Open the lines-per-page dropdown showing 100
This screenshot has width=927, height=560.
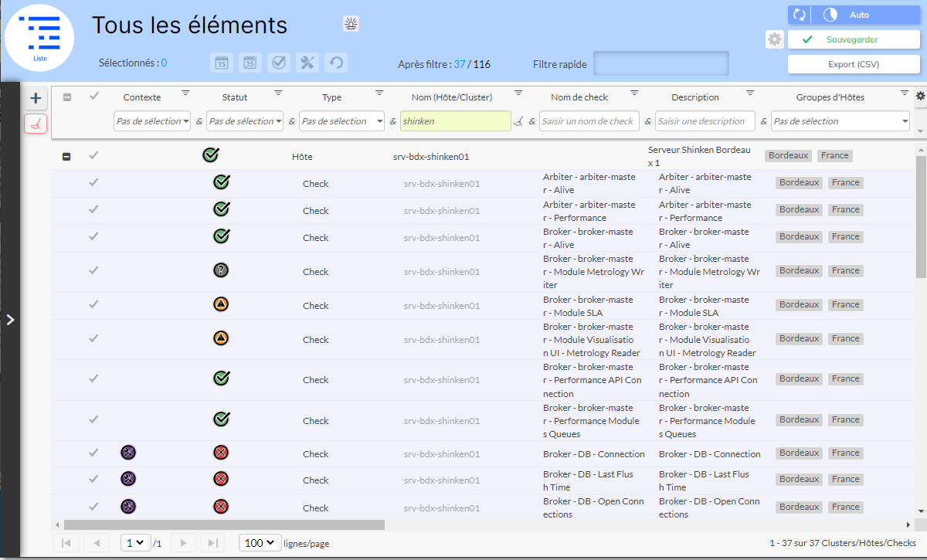coord(260,543)
